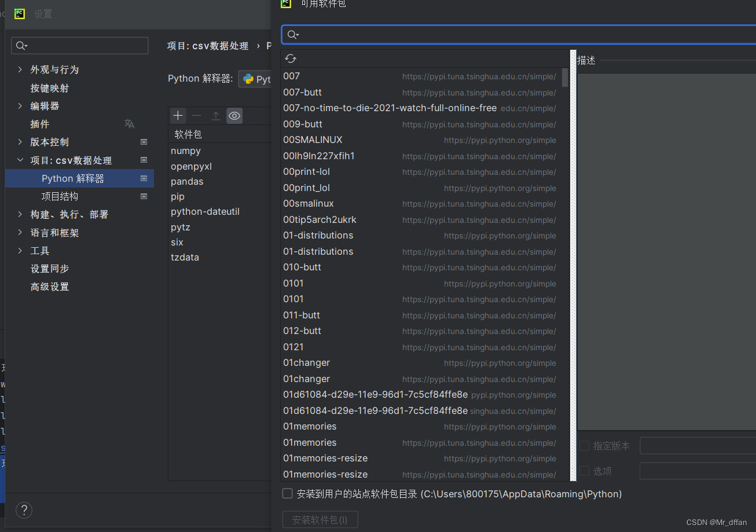Click the magnifier icon in the settings search box
Screen dimensions: 756x532
point(21,45)
